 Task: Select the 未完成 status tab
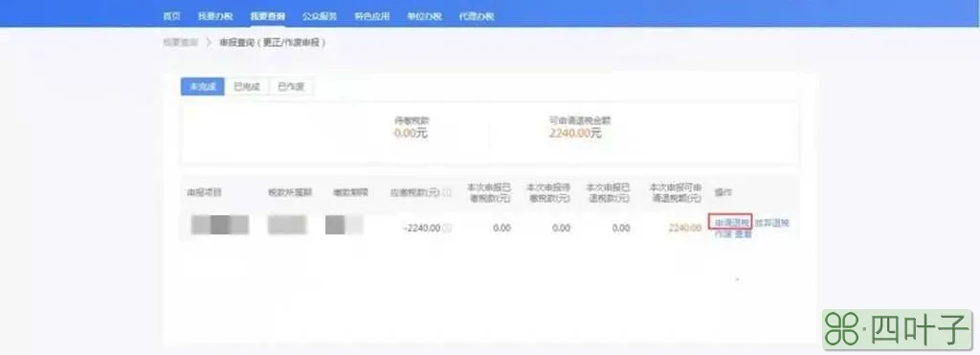203,87
